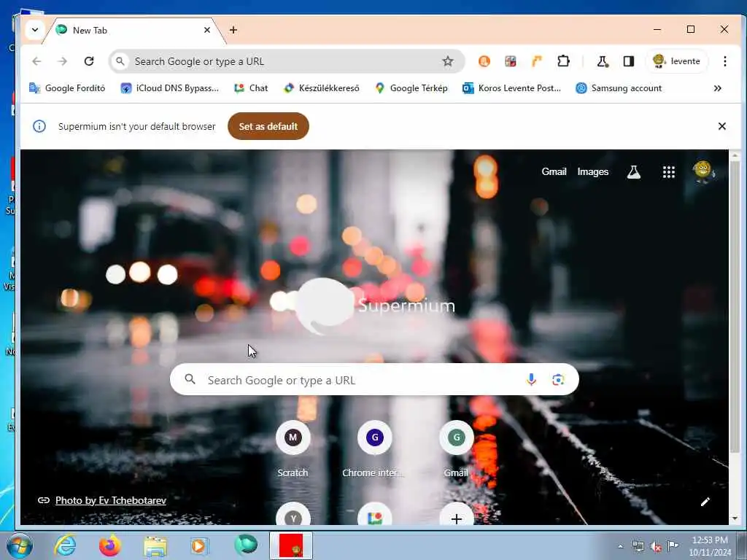Click the page search box

tap(374, 379)
